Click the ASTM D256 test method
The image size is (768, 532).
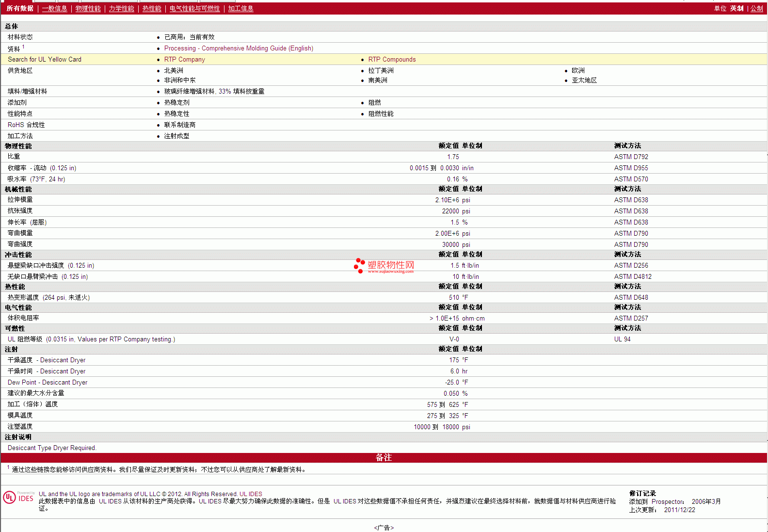click(x=631, y=266)
